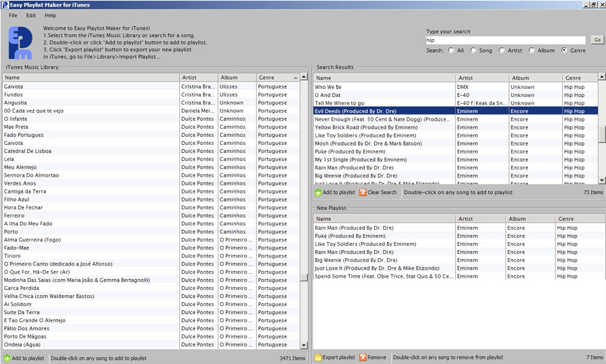Click the search results scroll down arrow
This screenshot has width=606, height=364.
602,180
